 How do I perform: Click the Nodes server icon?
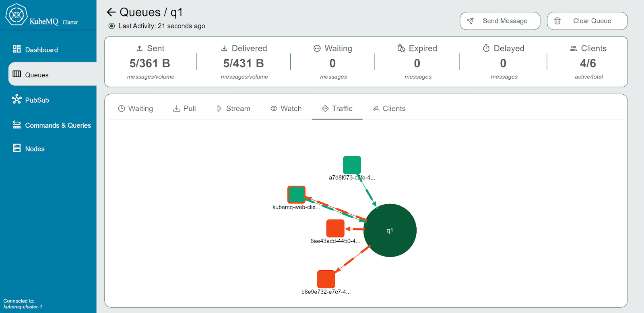pyautogui.click(x=17, y=148)
